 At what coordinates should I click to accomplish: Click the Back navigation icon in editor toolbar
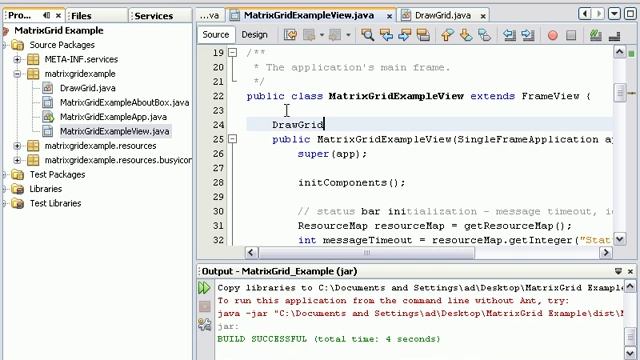coord(309,35)
